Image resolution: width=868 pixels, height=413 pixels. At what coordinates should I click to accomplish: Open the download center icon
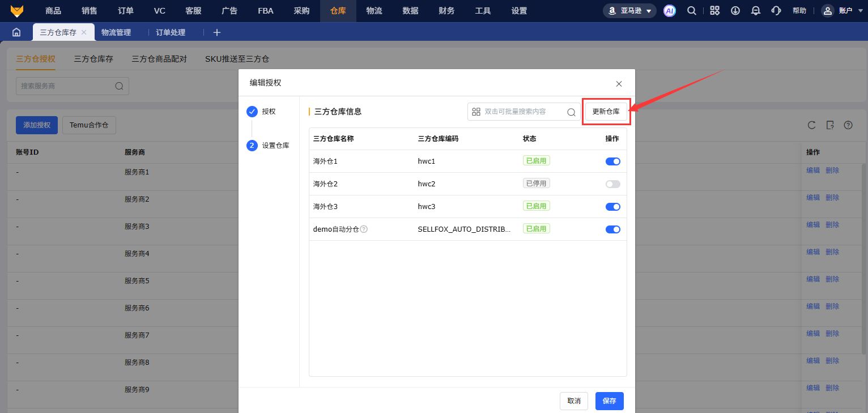[735, 11]
